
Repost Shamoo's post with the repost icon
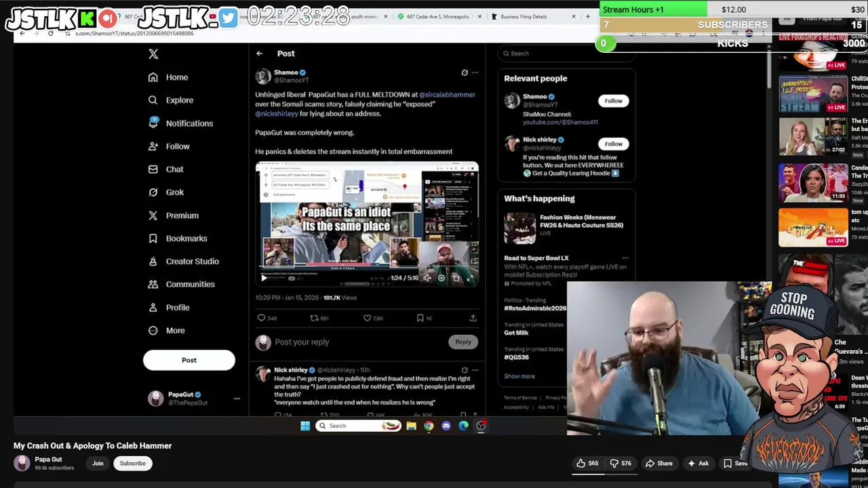(314, 318)
